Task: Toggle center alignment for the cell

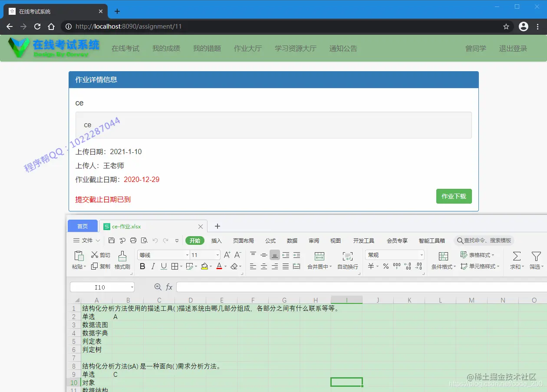Action: (x=264, y=266)
